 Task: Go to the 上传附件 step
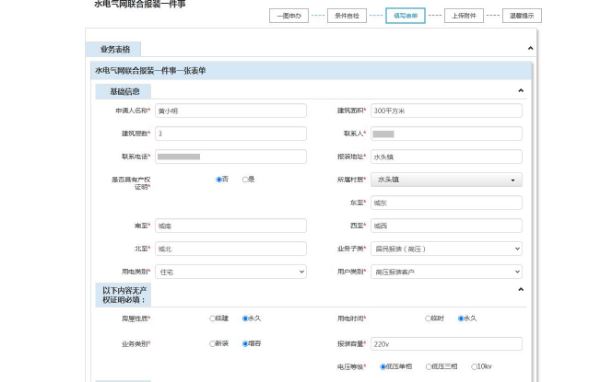coord(464,16)
